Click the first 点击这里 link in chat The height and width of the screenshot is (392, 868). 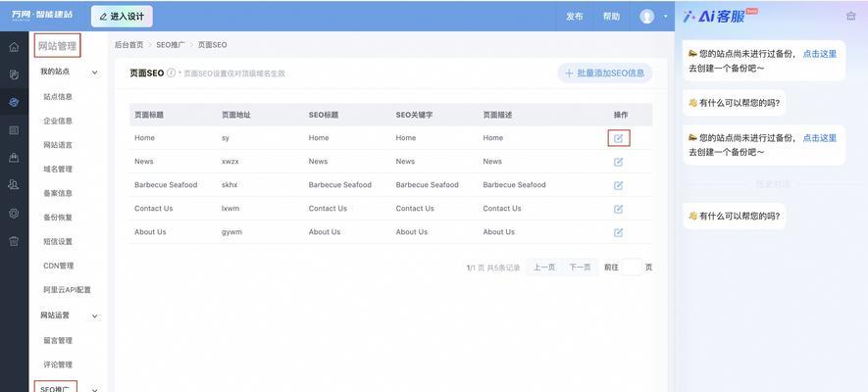click(x=820, y=54)
